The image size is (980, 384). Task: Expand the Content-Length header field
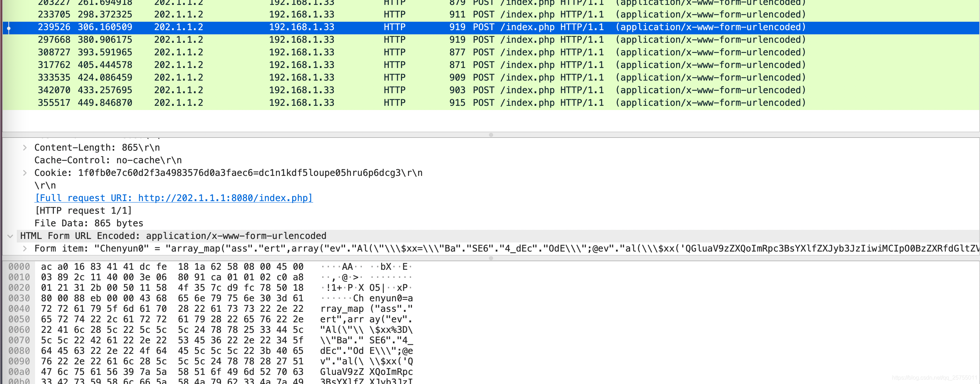[25, 148]
